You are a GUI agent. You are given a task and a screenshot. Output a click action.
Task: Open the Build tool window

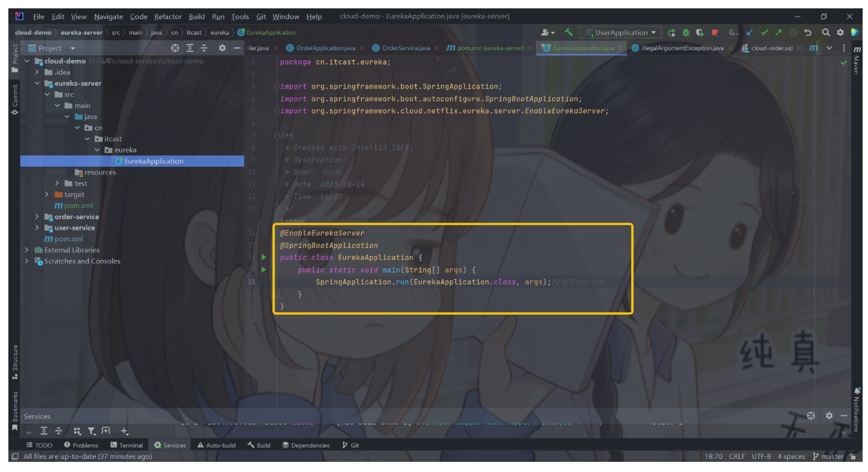259,445
